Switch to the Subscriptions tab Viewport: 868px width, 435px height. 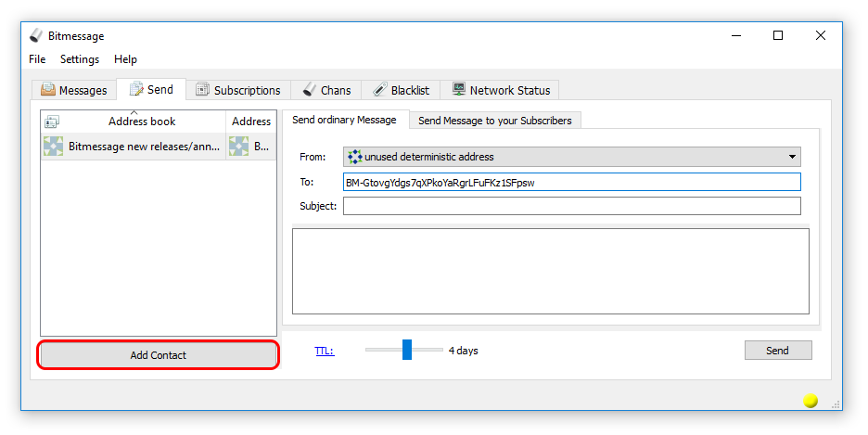click(x=238, y=90)
